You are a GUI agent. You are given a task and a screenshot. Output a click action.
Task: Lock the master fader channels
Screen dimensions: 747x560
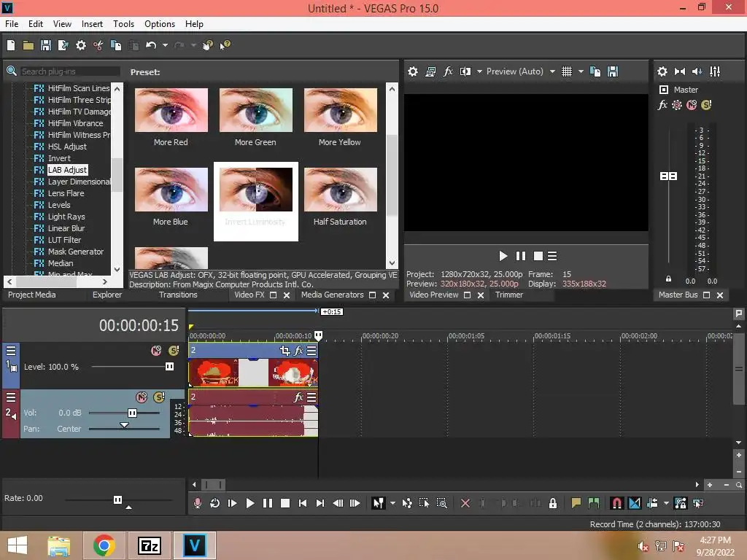pos(668,279)
